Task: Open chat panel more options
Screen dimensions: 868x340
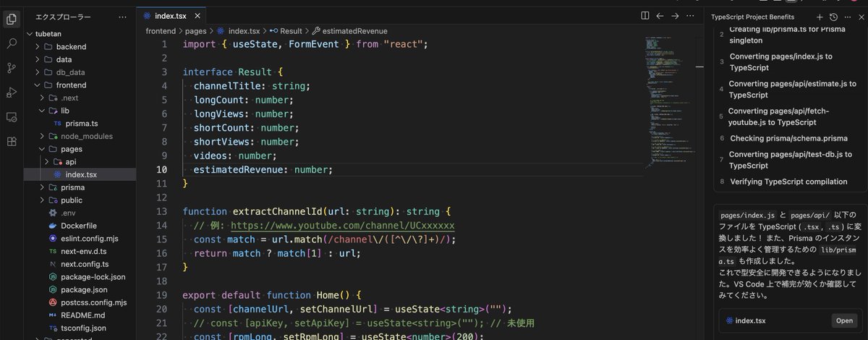Action: click(847, 16)
